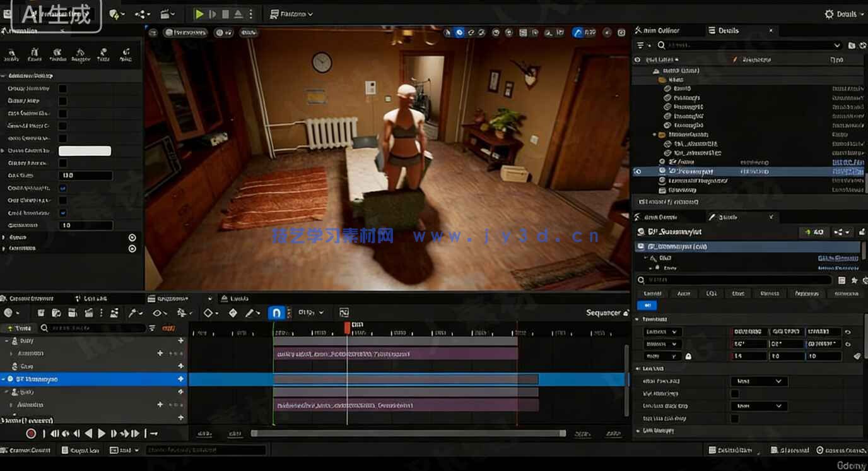This screenshot has width=868, height=471.
Task: Open the cinematics clapperboard icon in the toolbar
Action: click(165, 14)
